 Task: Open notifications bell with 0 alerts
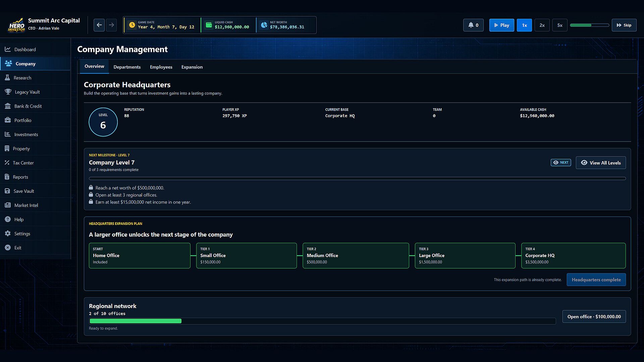click(x=473, y=25)
